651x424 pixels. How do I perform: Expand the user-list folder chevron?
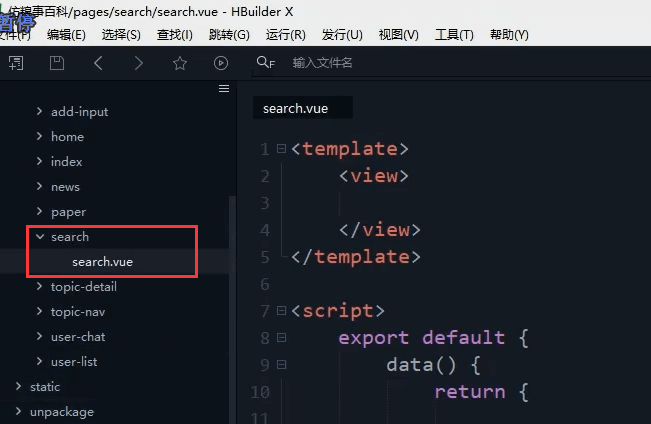click(39, 361)
